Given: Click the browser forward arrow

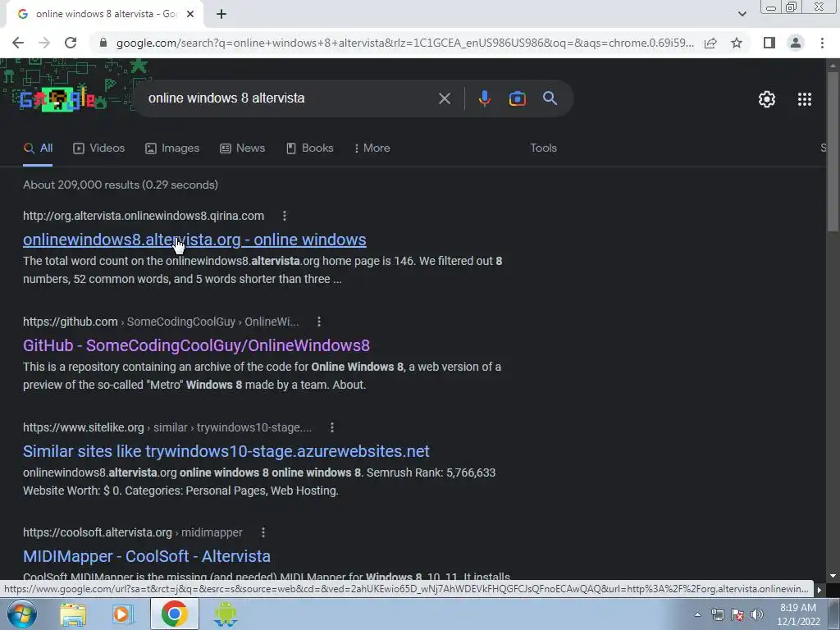Looking at the screenshot, I should click(x=44, y=43).
